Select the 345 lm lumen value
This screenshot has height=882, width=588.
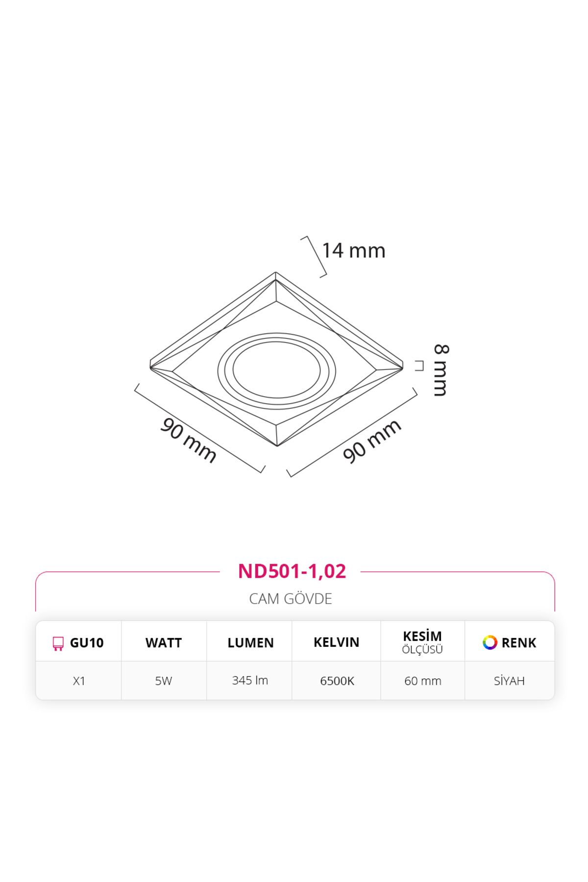(x=250, y=680)
